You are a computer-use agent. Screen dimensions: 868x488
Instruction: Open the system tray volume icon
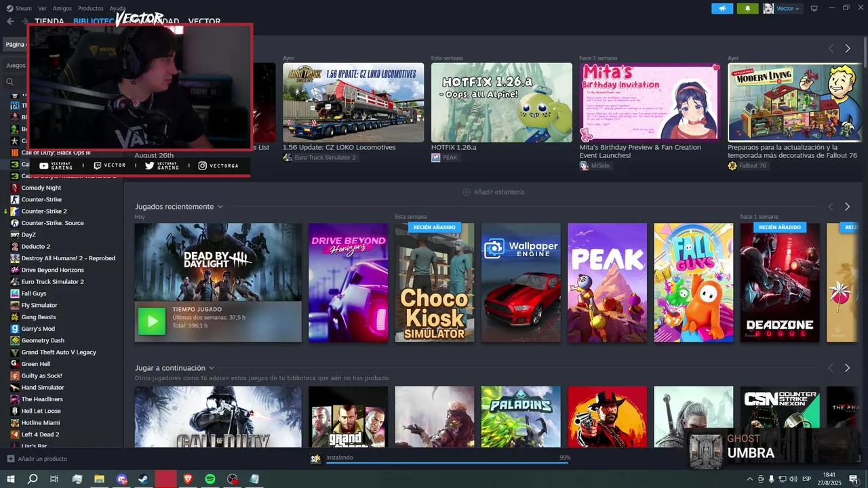[x=795, y=479]
